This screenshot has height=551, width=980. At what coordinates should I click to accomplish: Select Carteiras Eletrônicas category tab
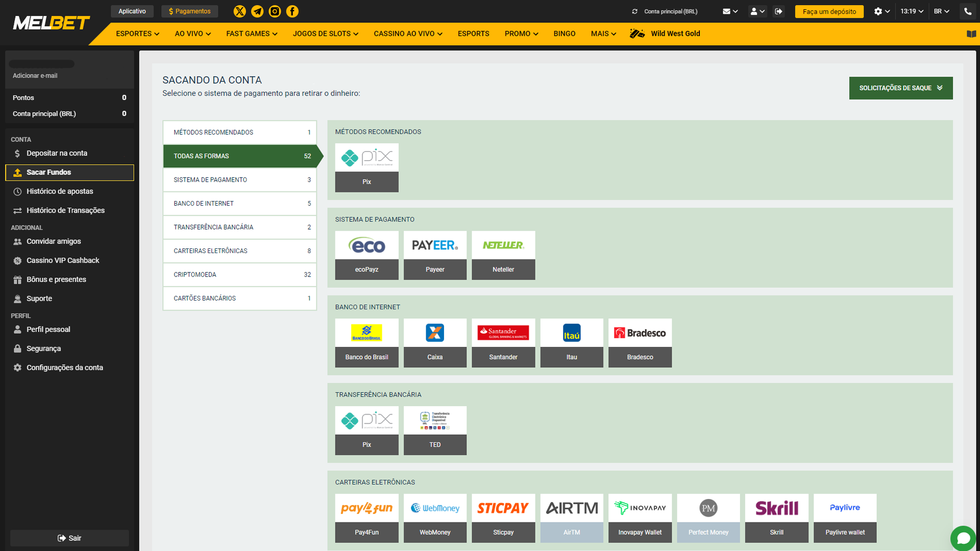239,251
